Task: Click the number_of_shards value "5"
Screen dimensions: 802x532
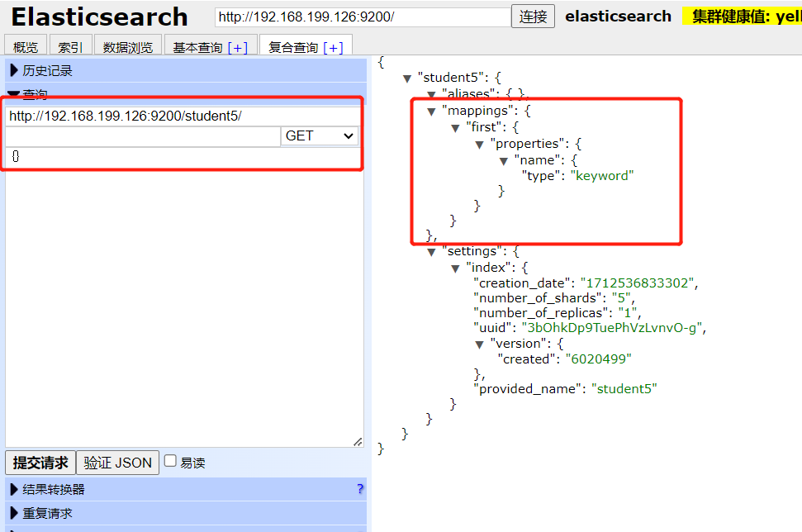Action: point(621,297)
